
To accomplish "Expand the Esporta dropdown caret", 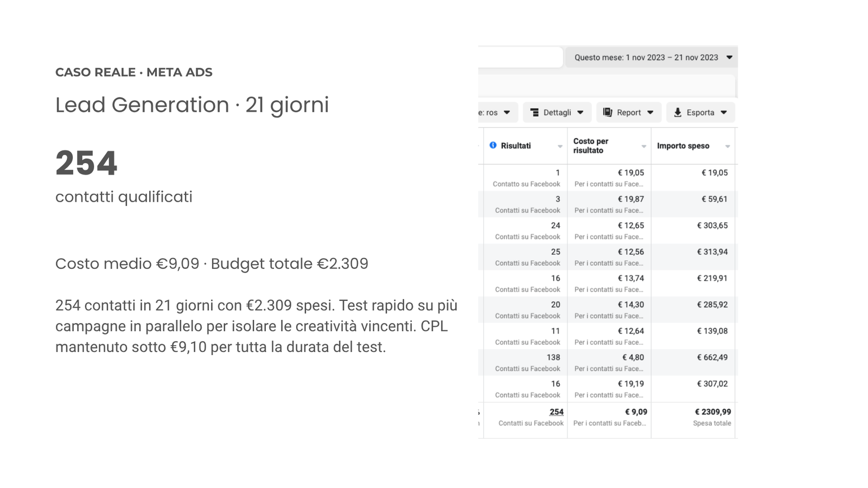I will point(724,112).
